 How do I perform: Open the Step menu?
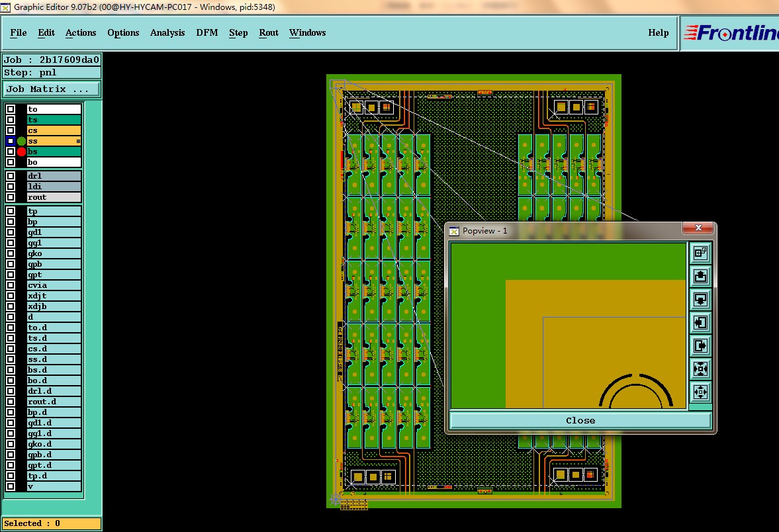[238, 33]
